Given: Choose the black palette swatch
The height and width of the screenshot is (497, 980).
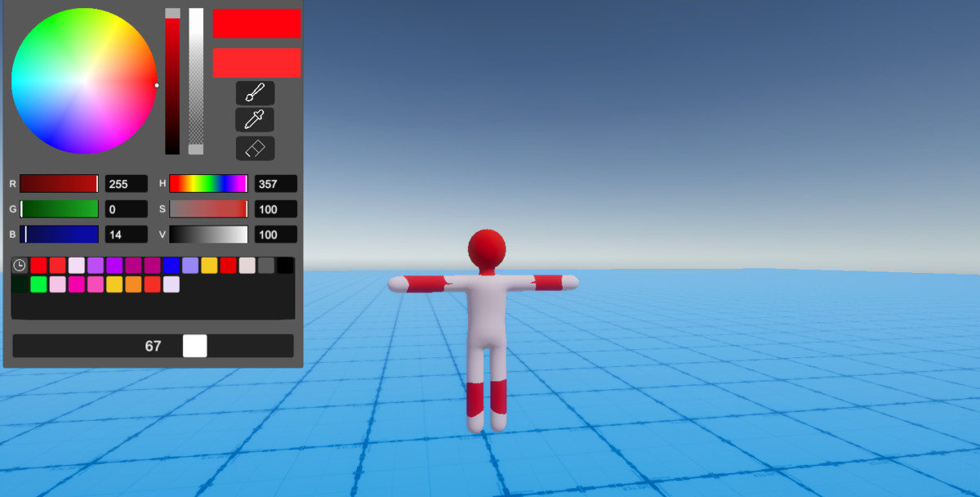Looking at the screenshot, I should pos(285,266).
